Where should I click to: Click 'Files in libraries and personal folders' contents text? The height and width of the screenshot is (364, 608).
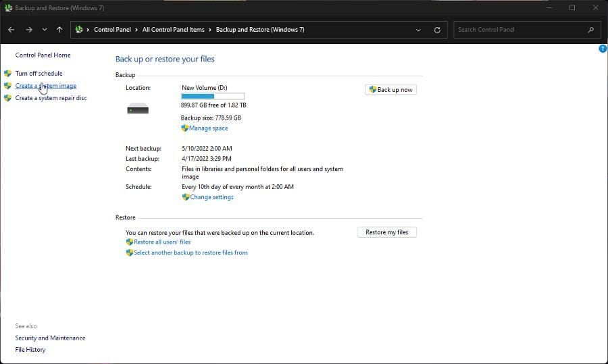click(x=263, y=173)
